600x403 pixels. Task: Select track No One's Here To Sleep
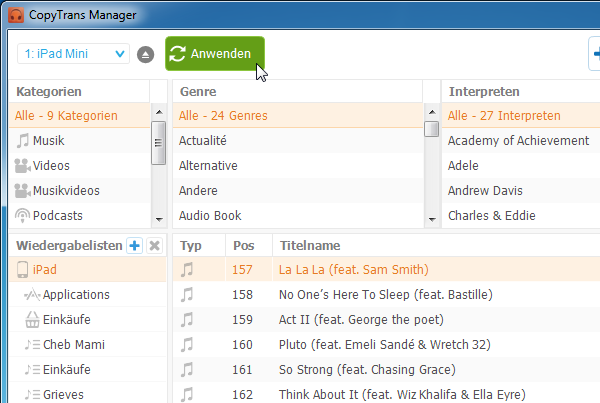pos(386,295)
